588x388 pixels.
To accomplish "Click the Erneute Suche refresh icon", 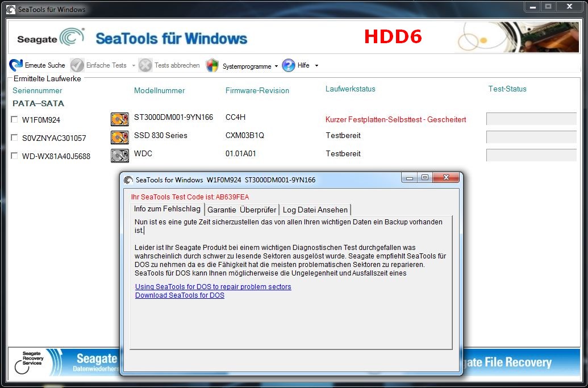I will pyautogui.click(x=16, y=65).
